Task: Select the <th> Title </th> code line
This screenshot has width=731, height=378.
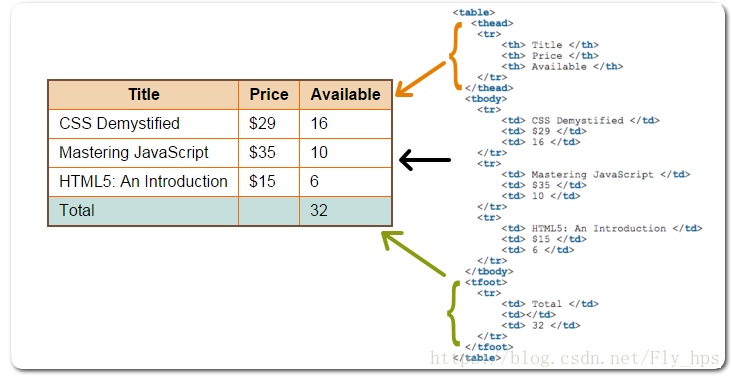Action: point(550,45)
